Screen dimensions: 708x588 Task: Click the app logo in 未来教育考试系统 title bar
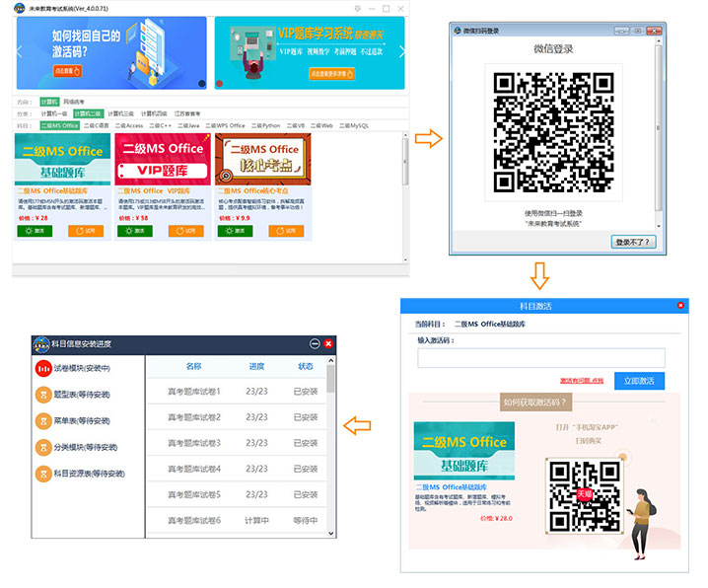click(x=20, y=8)
